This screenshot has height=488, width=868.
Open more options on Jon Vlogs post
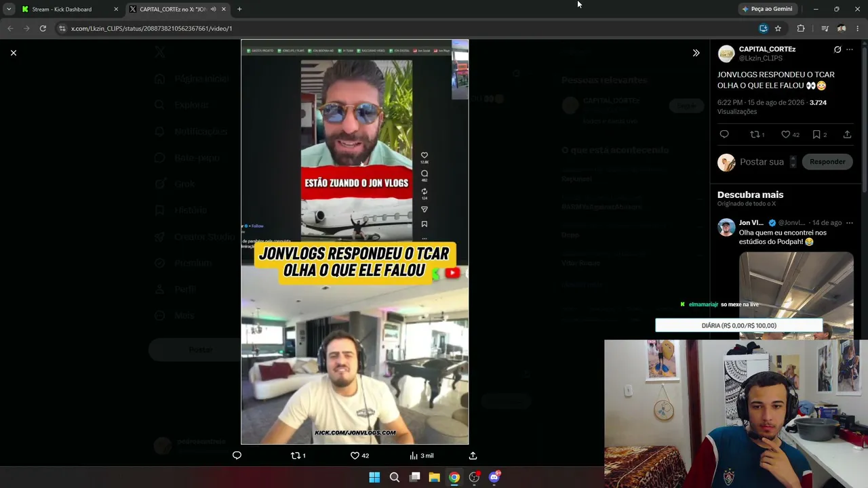point(850,222)
